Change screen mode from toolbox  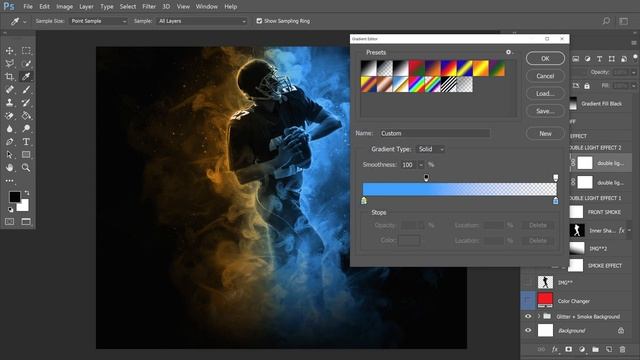click(26, 222)
